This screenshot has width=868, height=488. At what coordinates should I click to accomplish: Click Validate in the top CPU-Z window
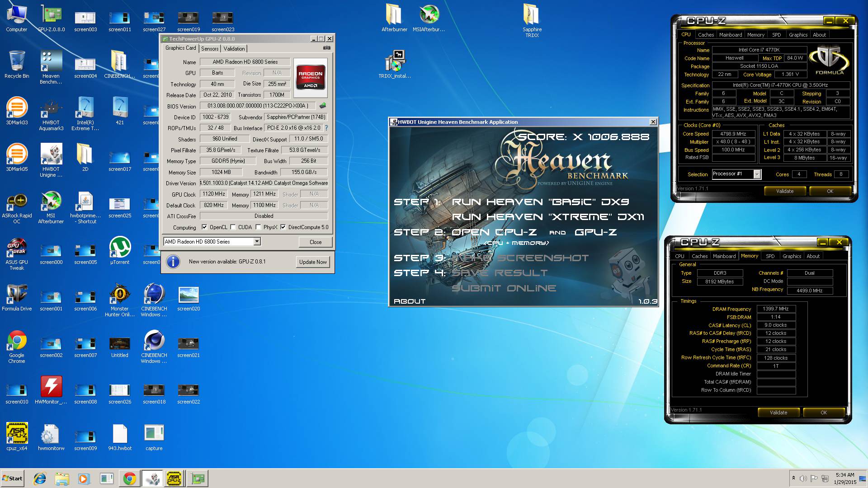(785, 191)
